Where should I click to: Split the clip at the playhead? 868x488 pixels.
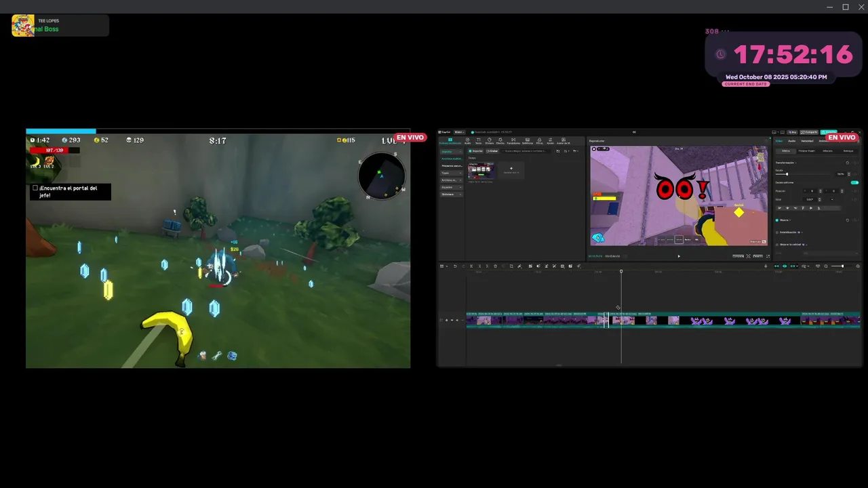pyautogui.click(x=471, y=266)
